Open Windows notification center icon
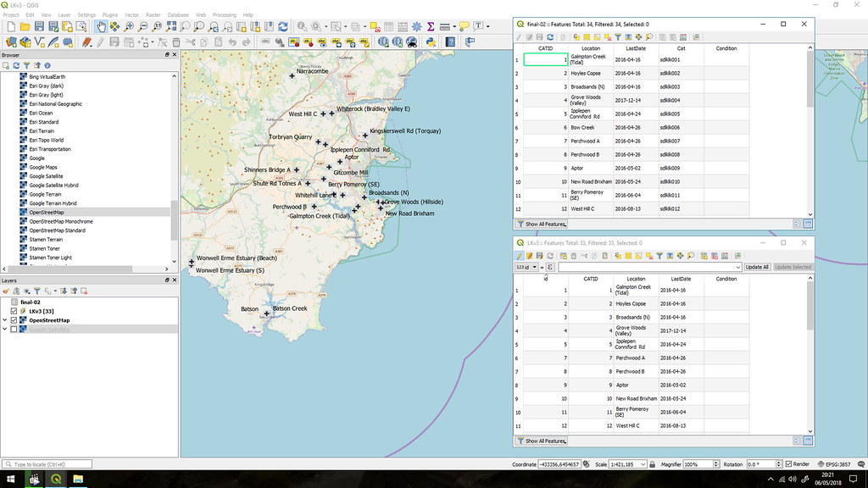 tap(853, 480)
